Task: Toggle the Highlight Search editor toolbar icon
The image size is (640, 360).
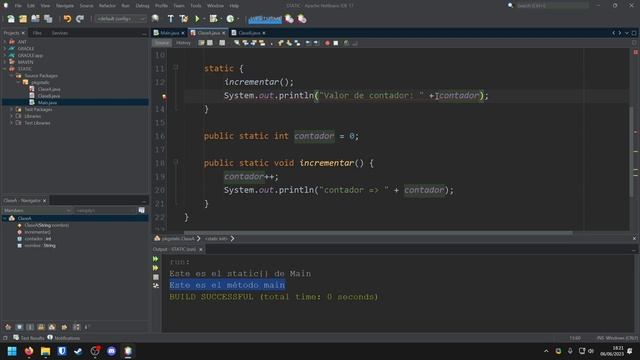Action: pos(262,43)
